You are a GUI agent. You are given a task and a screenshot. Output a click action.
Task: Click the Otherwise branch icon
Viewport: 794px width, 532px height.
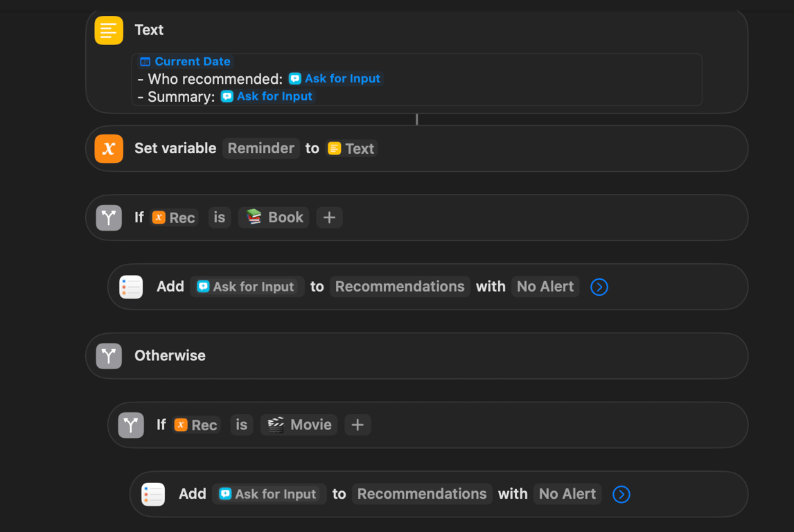[x=109, y=356]
